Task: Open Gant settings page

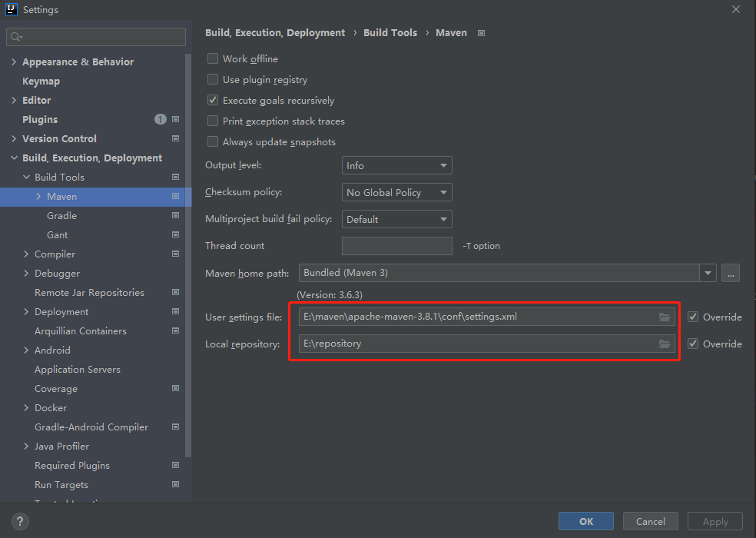Action: tap(58, 235)
